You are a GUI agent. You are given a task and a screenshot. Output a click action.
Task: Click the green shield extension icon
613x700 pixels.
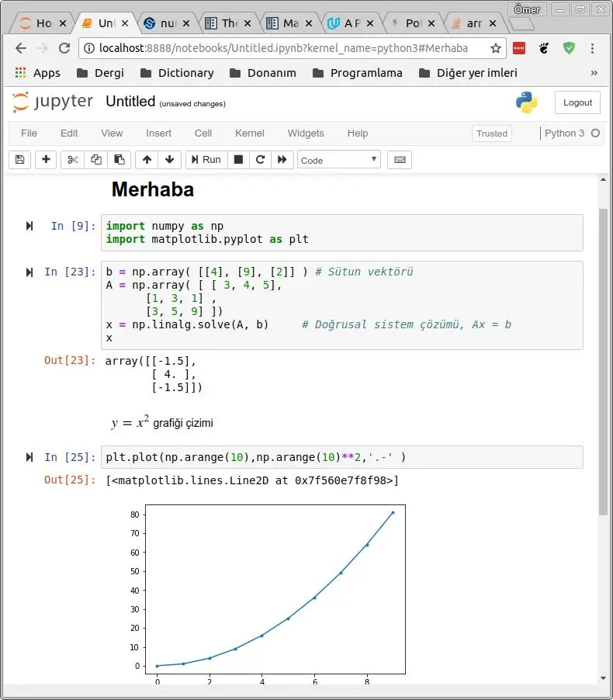point(569,48)
